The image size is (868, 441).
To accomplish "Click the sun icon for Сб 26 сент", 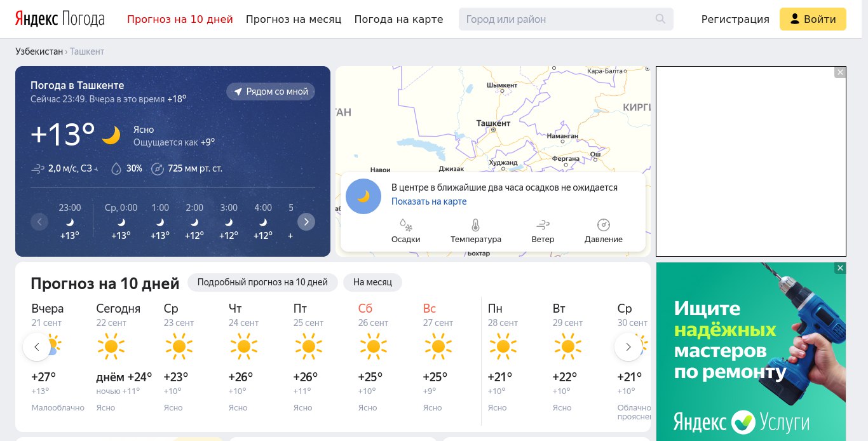I will click(x=373, y=346).
